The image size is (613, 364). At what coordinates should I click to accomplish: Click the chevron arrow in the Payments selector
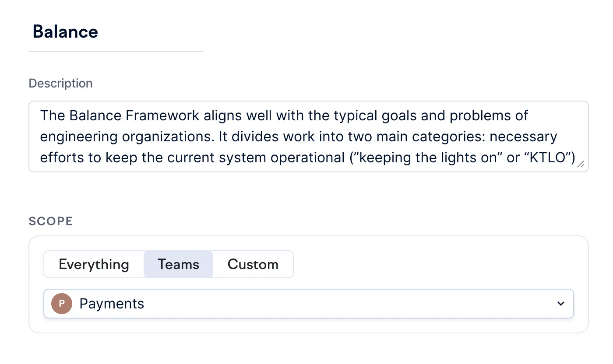click(560, 304)
